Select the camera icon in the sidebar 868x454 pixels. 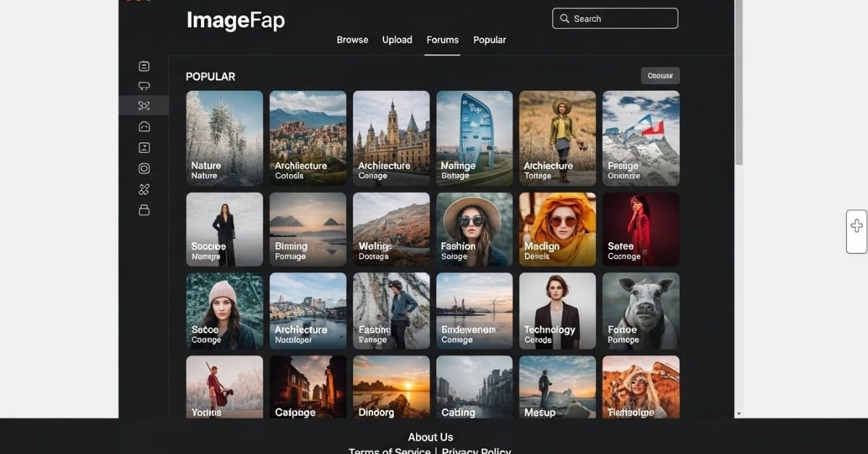click(144, 126)
